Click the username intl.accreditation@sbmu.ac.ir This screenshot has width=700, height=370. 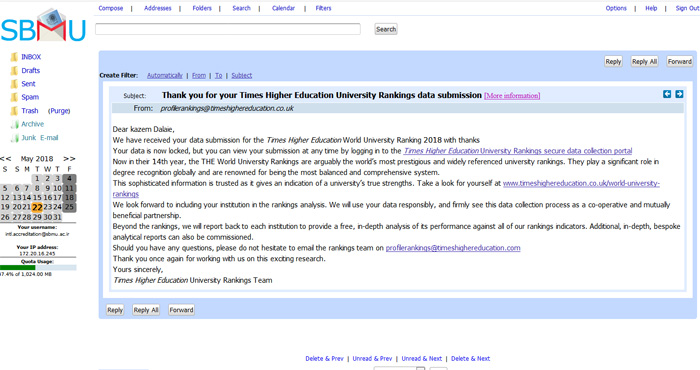[38, 234]
